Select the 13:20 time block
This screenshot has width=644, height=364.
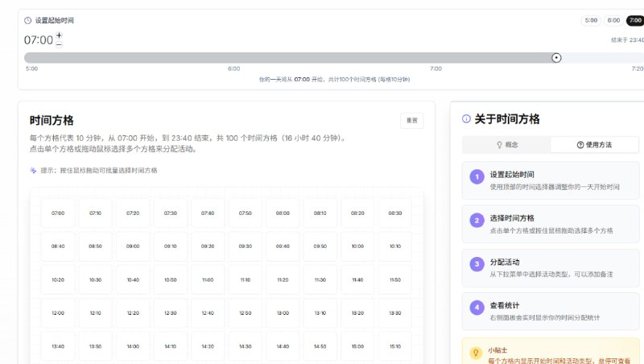point(357,313)
